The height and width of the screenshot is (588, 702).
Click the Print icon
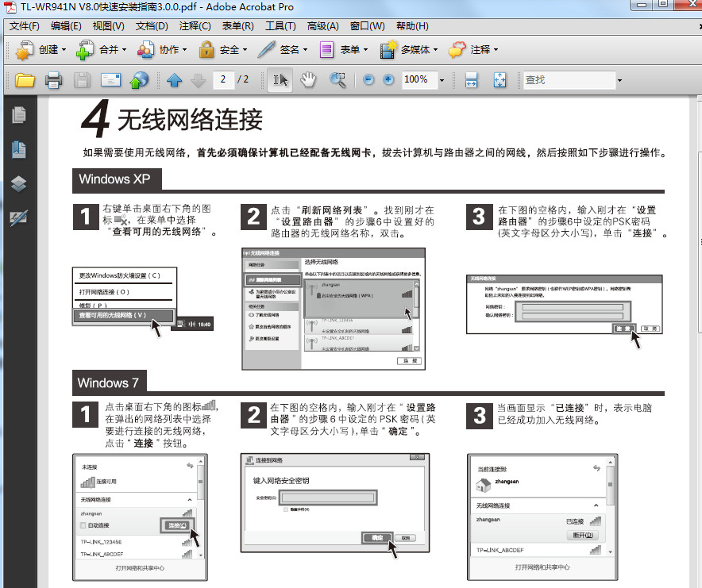pos(53,80)
